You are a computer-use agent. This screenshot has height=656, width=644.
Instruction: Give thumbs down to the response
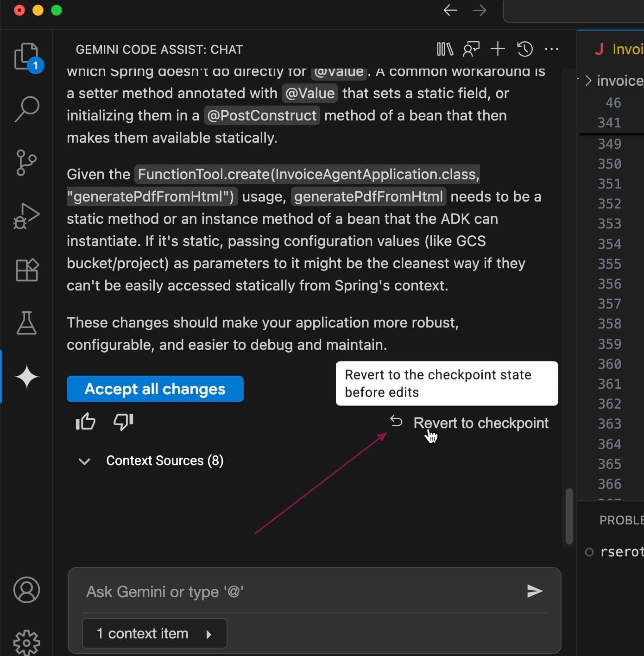coord(123,422)
